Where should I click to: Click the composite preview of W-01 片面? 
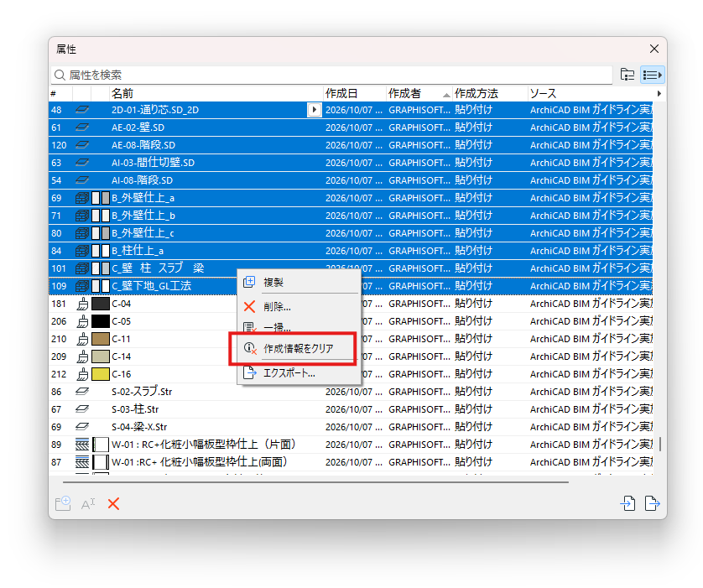[101, 445]
